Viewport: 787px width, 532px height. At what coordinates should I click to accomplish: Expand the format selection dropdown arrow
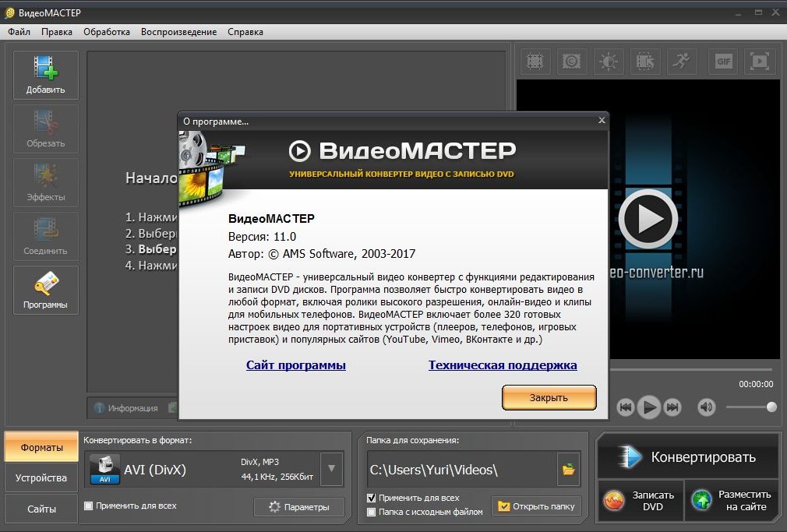pos(331,469)
